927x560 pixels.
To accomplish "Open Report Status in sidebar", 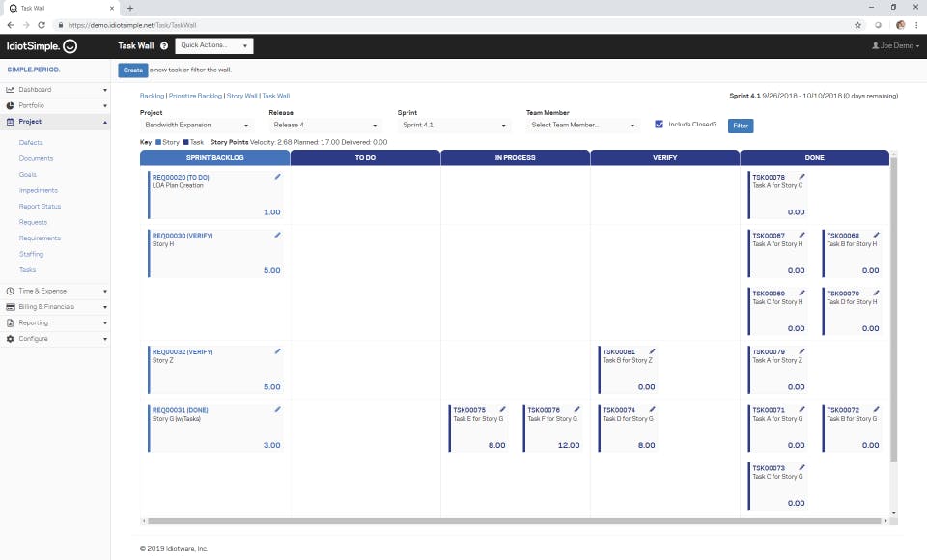I will point(40,207).
